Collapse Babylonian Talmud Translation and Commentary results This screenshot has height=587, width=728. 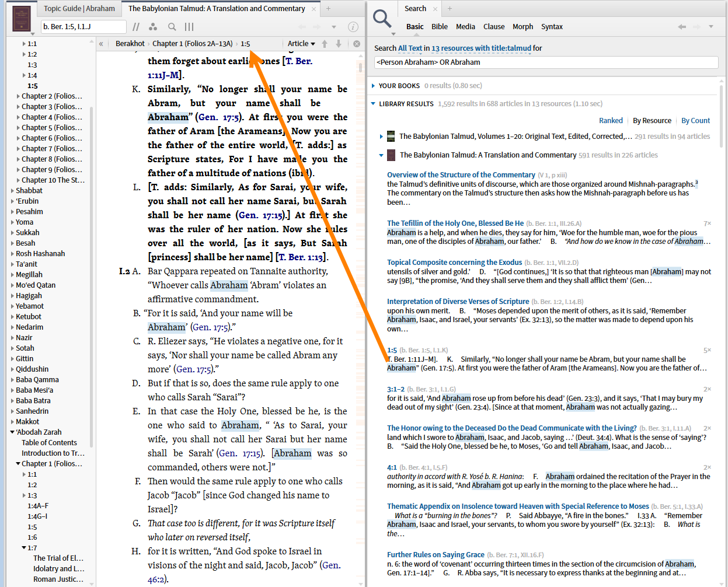(381, 155)
